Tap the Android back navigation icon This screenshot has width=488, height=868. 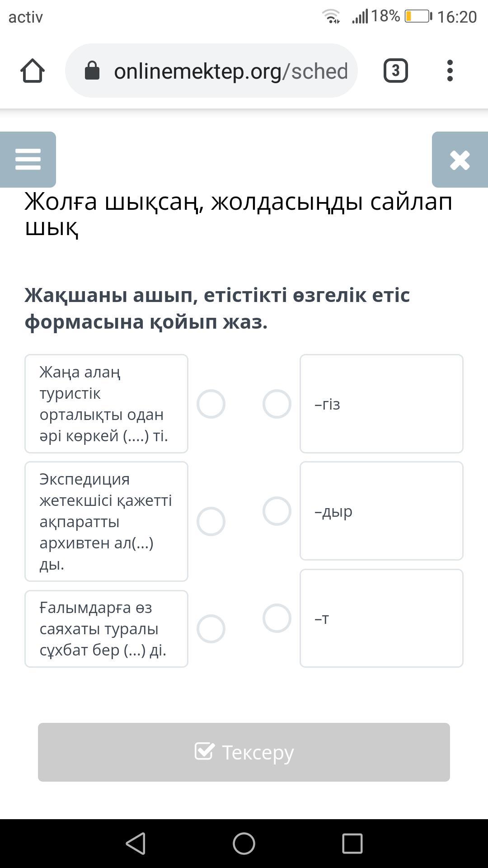click(136, 844)
